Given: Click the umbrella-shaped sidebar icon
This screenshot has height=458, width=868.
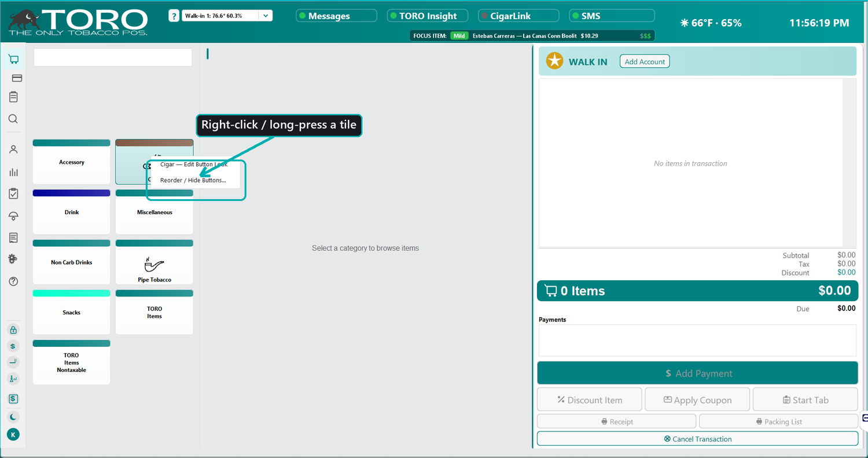Looking at the screenshot, I should click(13, 216).
